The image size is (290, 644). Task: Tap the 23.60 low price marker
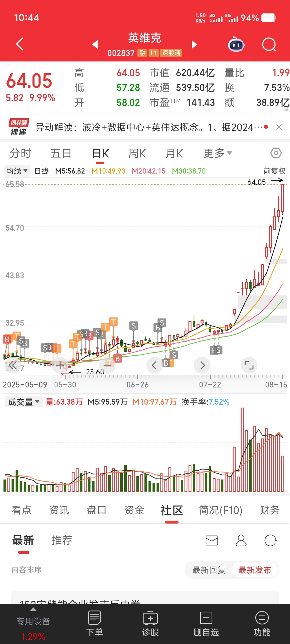tap(95, 372)
